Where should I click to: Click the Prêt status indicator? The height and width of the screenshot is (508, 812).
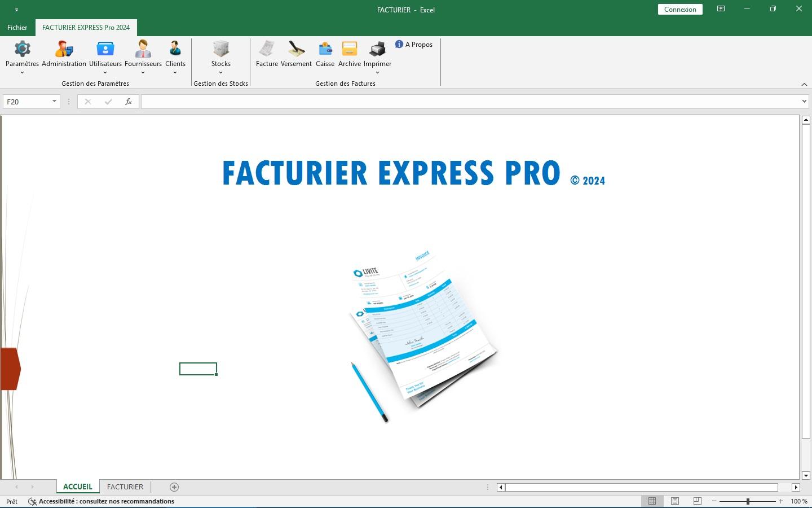pyautogui.click(x=12, y=501)
